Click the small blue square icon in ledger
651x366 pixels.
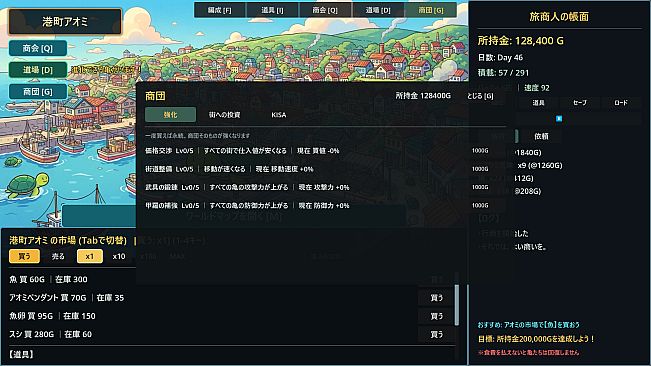(559, 119)
